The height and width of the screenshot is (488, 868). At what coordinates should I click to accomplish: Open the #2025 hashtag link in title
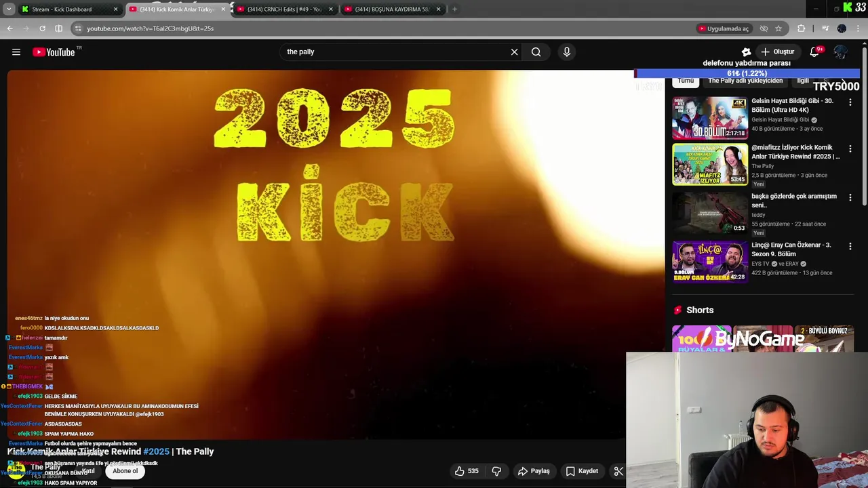pyautogui.click(x=156, y=451)
